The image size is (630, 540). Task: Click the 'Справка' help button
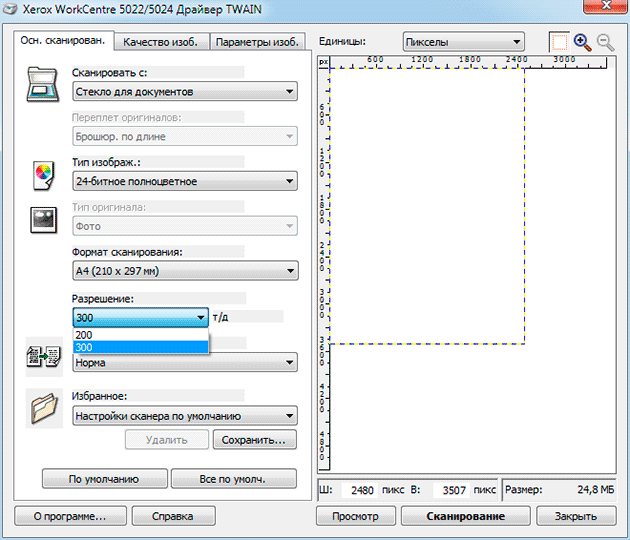[x=174, y=516]
